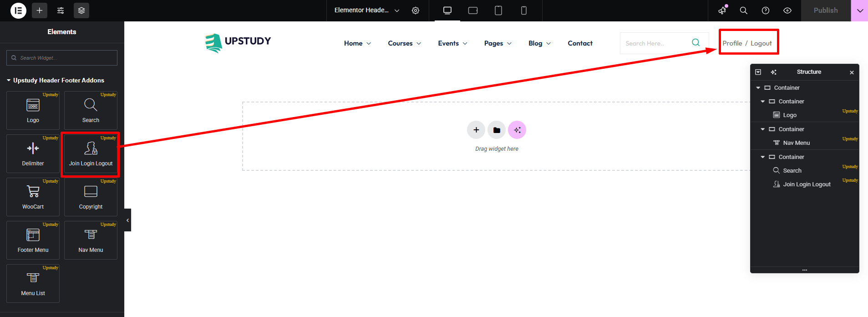Open Site Settings sliders icon
The width and height of the screenshot is (868, 317).
coord(61,10)
